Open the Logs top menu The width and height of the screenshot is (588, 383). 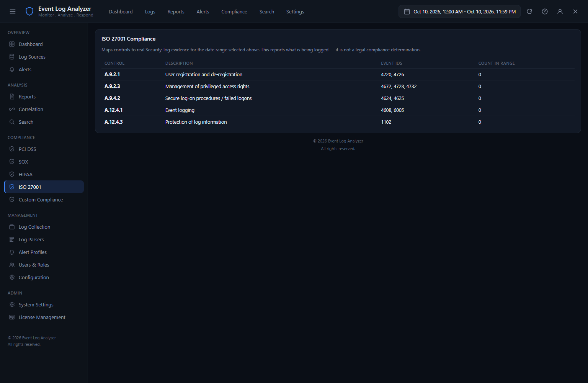[x=150, y=11]
